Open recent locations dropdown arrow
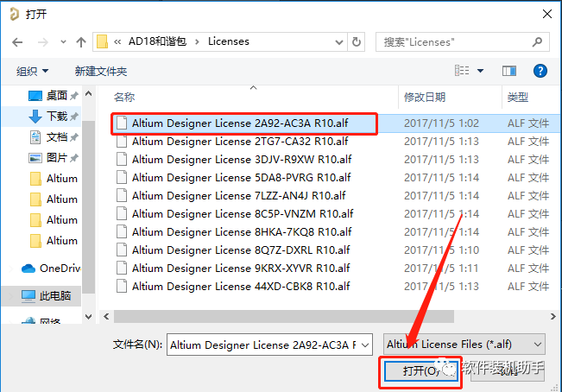This screenshot has width=562, height=392. [63, 42]
